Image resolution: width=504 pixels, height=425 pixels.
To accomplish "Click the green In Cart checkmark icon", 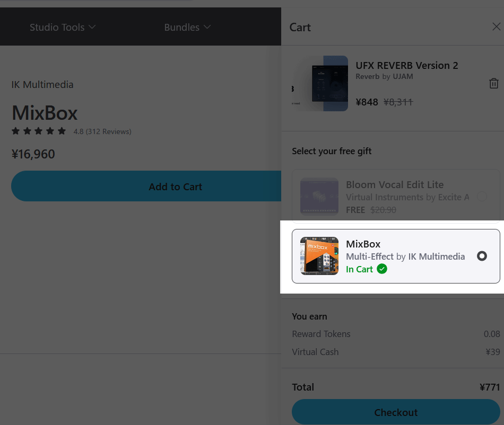I will (382, 269).
